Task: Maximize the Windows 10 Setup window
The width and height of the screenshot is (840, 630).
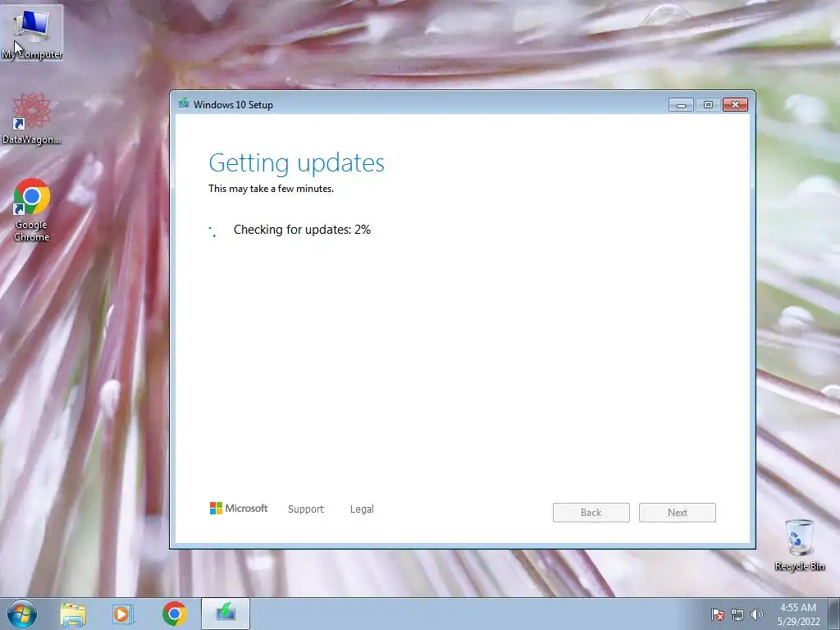Action: tap(708, 105)
